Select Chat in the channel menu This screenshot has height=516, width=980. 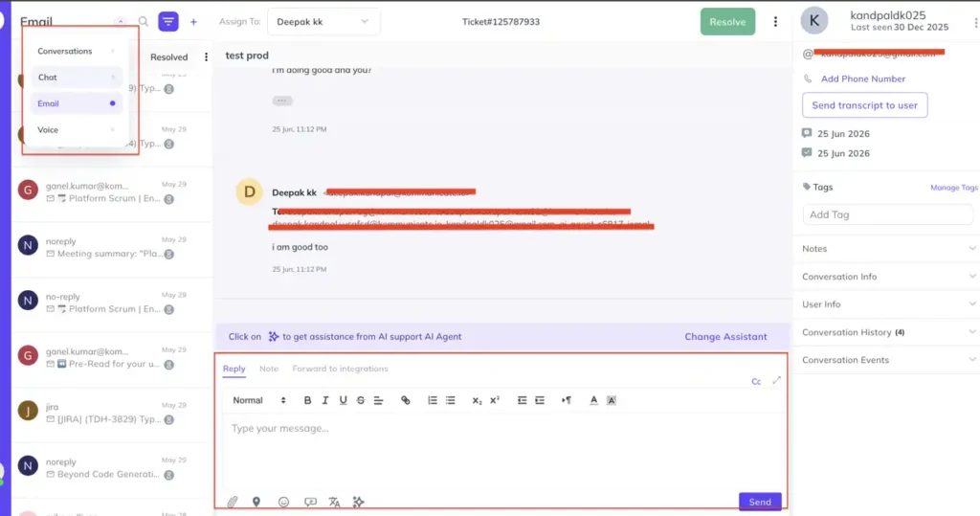[x=76, y=78]
